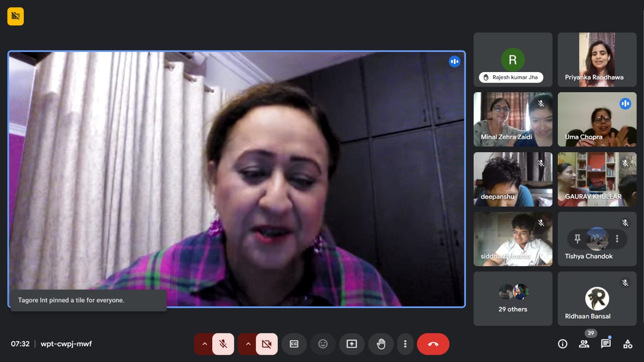644x362 pixels.
Task: Unmute the microphone
Action: [x=223, y=344]
